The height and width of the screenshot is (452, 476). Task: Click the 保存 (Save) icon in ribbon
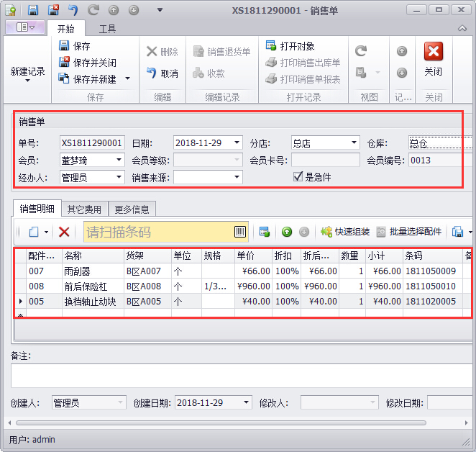[65, 46]
